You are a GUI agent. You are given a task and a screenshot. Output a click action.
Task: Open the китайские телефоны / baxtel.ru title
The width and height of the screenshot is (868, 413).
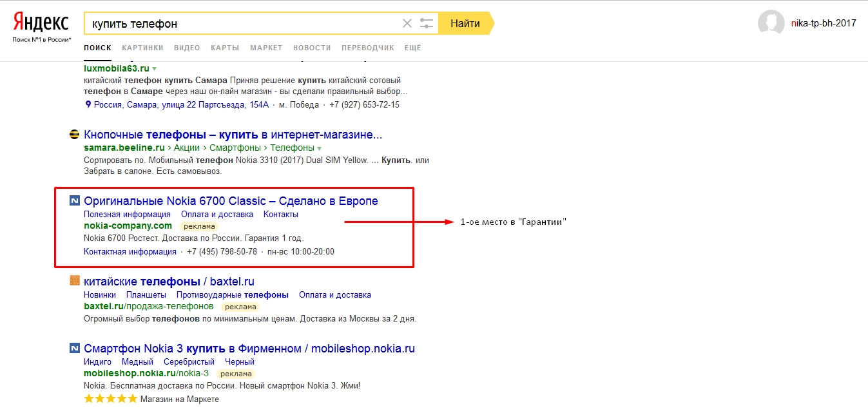pyautogui.click(x=169, y=282)
